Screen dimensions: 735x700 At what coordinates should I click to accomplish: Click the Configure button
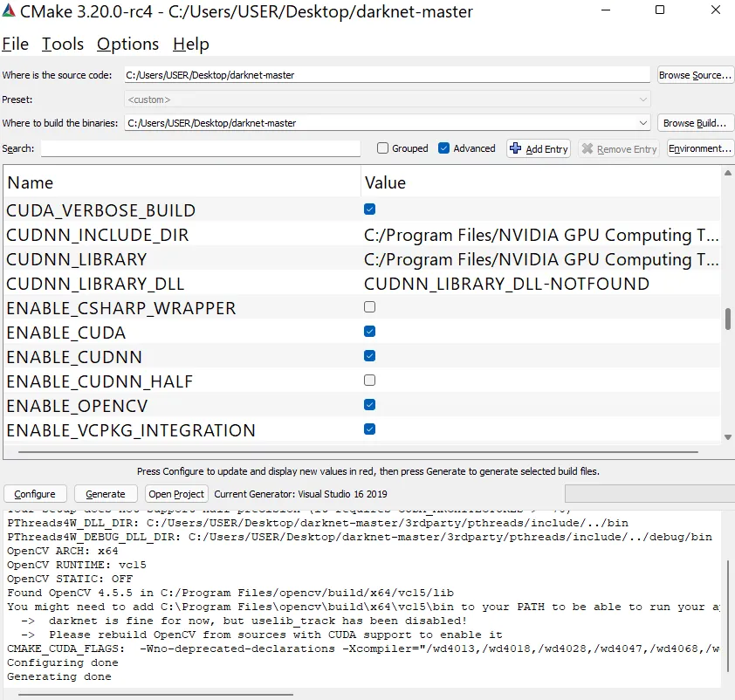click(x=35, y=494)
